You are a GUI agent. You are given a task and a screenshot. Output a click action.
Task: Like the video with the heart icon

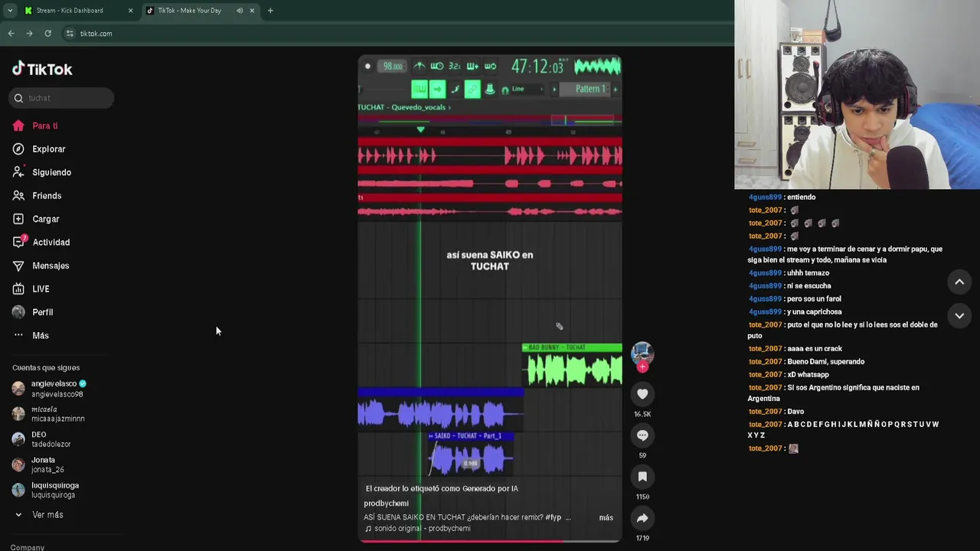pyautogui.click(x=642, y=394)
